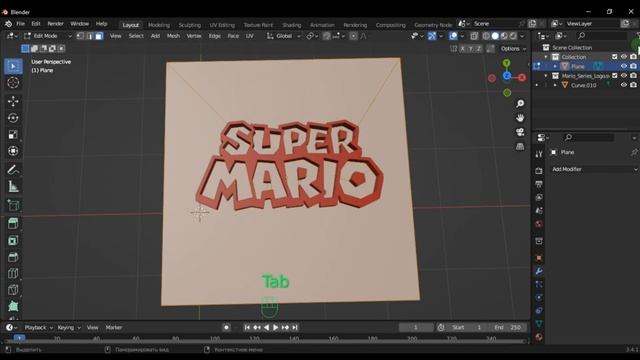The width and height of the screenshot is (640, 360).
Task: Select the Move tool
Action: pyautogui.click(x=13, y=101)
